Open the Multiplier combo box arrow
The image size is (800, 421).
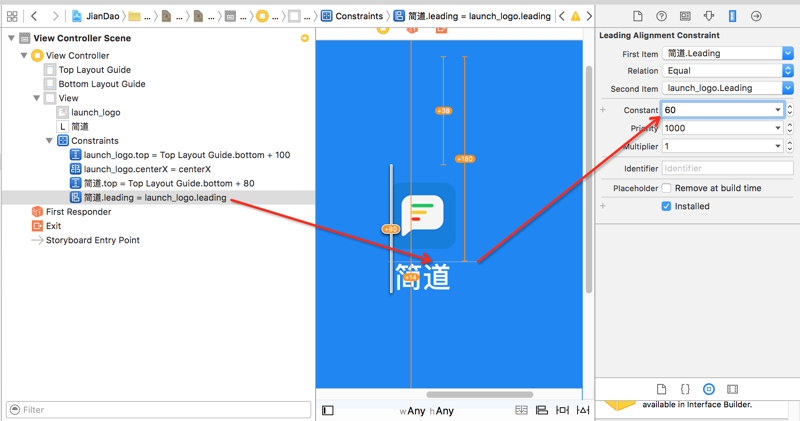click(x=778, y=146)
